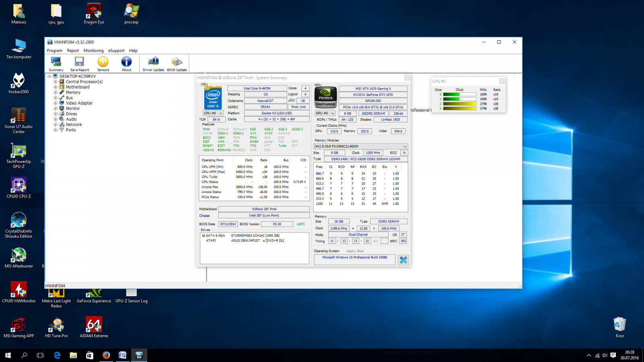Launch AIDA64 Extreme desktop icon
The image size is (644, 362).
click(94, 327)
